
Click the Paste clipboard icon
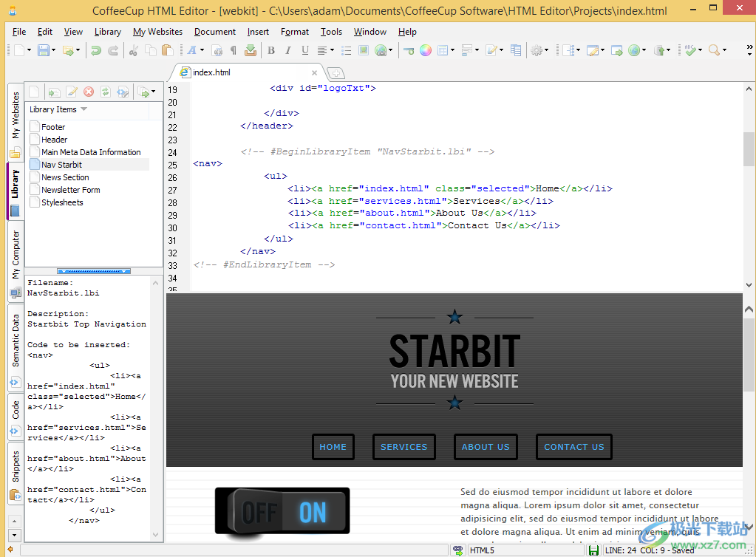pyautogui.click(x=167, y=50)
